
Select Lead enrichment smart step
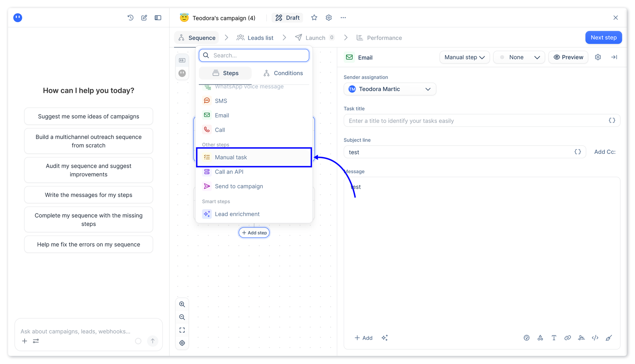coord(254,214)
